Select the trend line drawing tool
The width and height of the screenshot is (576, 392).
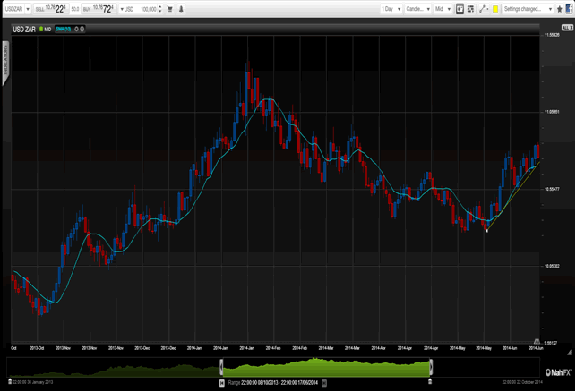(483, 9)
